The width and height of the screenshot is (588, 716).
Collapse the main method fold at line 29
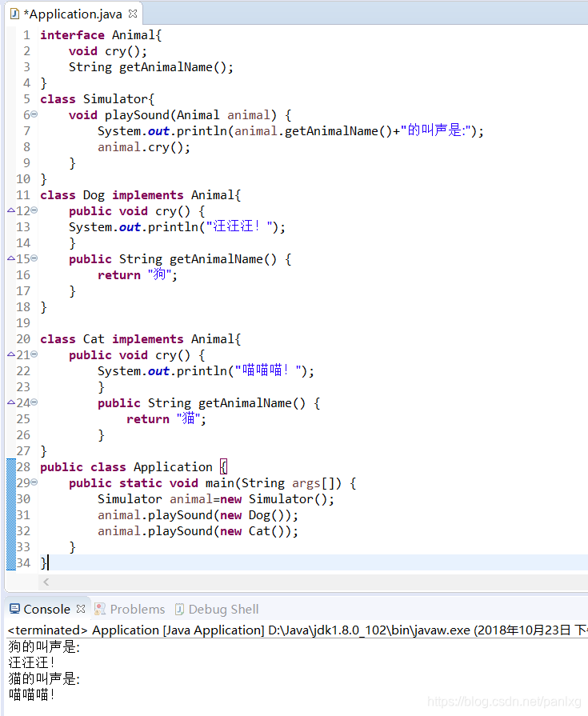[34, 482]
